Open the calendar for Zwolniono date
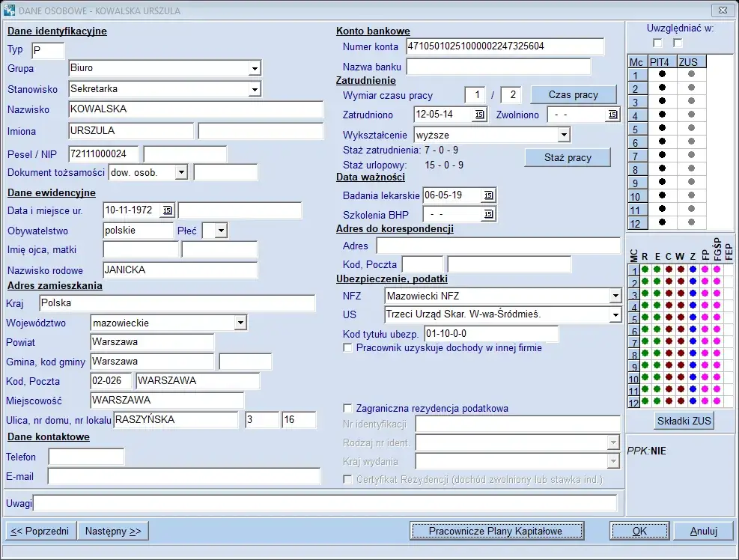 612,115
